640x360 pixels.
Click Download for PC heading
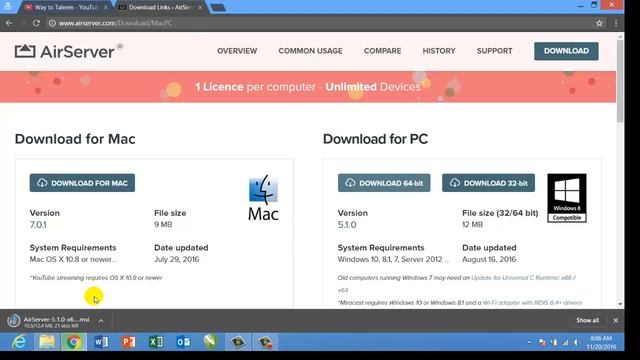point(376,139)
